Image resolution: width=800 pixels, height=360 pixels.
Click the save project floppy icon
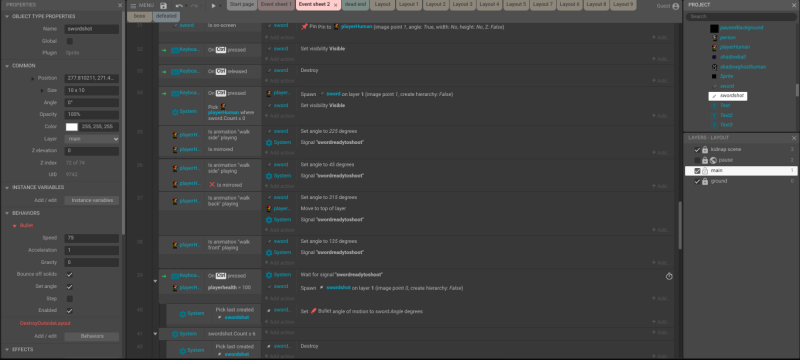(163, 6)
